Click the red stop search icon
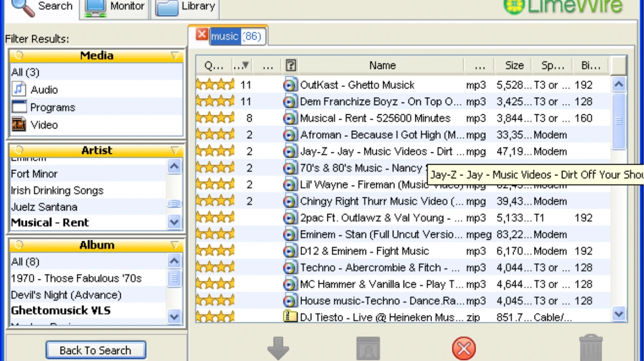 pos(464,349)
